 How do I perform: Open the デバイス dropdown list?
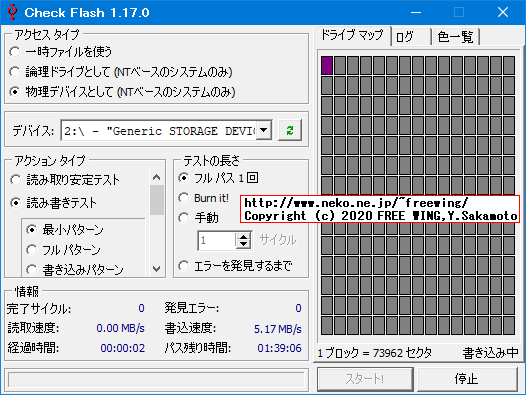tap(264, 130)
